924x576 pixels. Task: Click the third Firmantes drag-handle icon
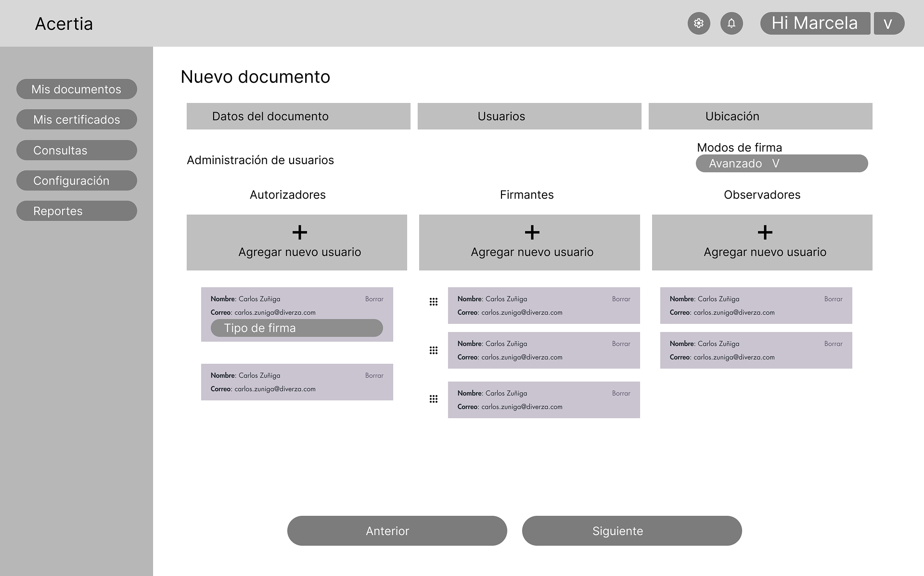(x=434, y=399)
